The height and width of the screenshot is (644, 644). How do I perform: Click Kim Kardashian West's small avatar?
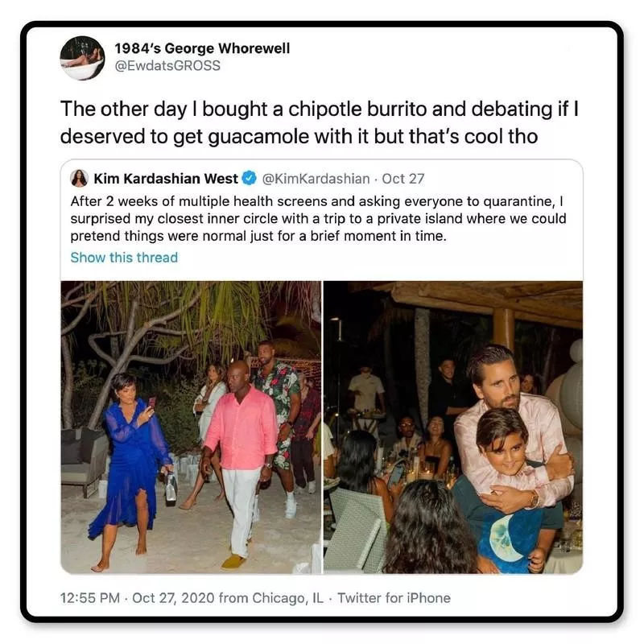(x=79, y=178)
